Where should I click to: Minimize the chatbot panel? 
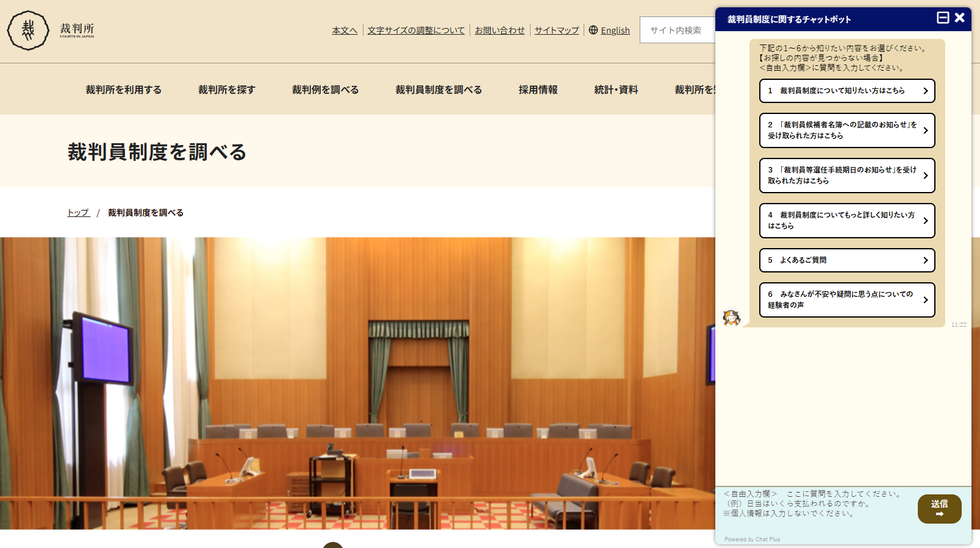tap(943, 18)
